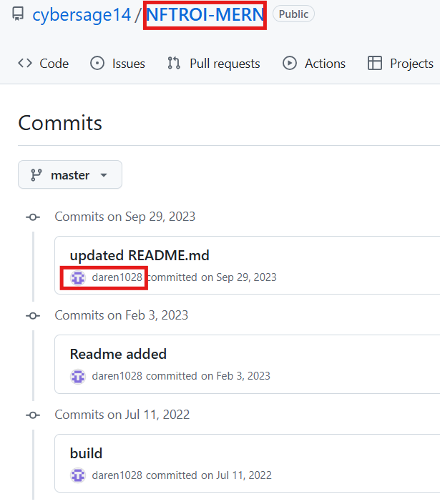Click the Issues circle icon
The width and height of the screenshot is (440, 504).
pyautogui.click(x=97, y=63)
